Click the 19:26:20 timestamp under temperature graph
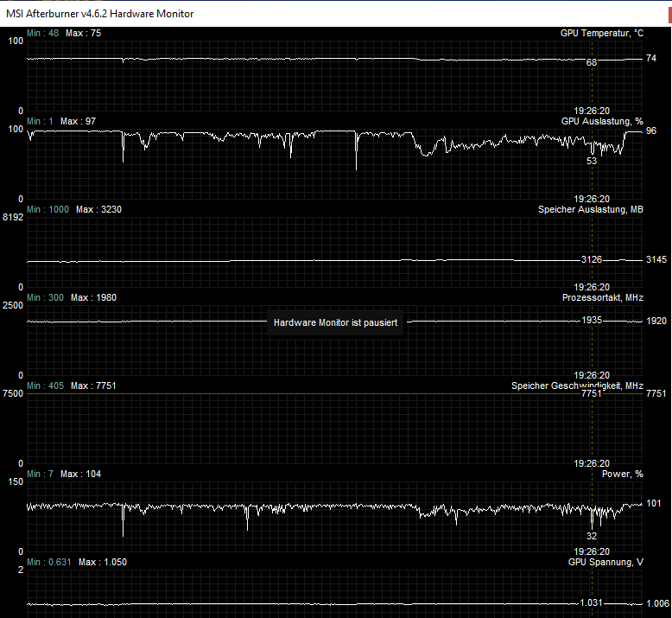This screenshot has width=672, height=618. pos(592,111)
